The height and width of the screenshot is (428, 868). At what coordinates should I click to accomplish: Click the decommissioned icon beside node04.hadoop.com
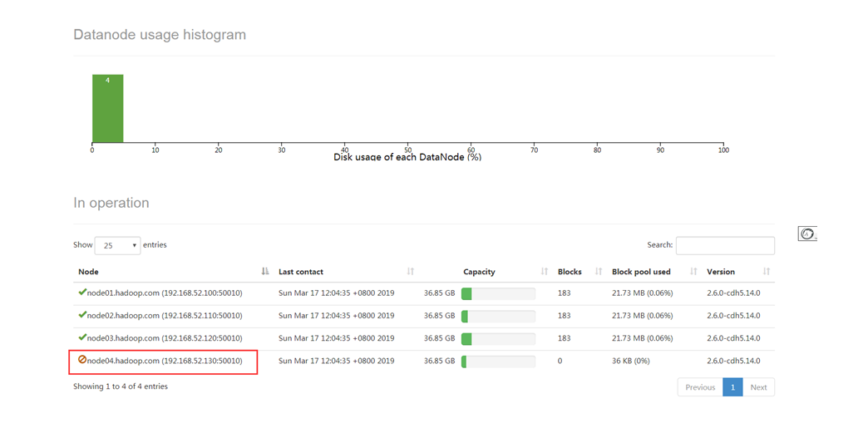(x=82, y=360)
